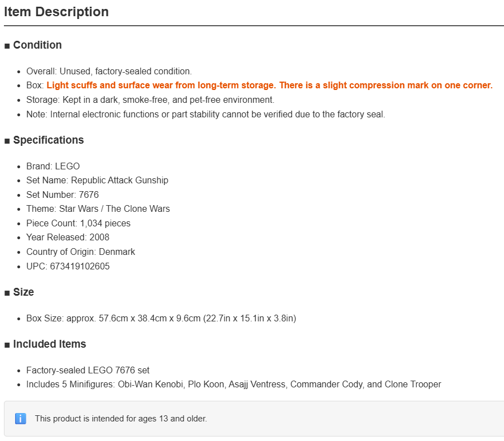The width and height of the screenshot is (504, 441).
Task: Click the Brand LEGO line
Action: (53, 166)
